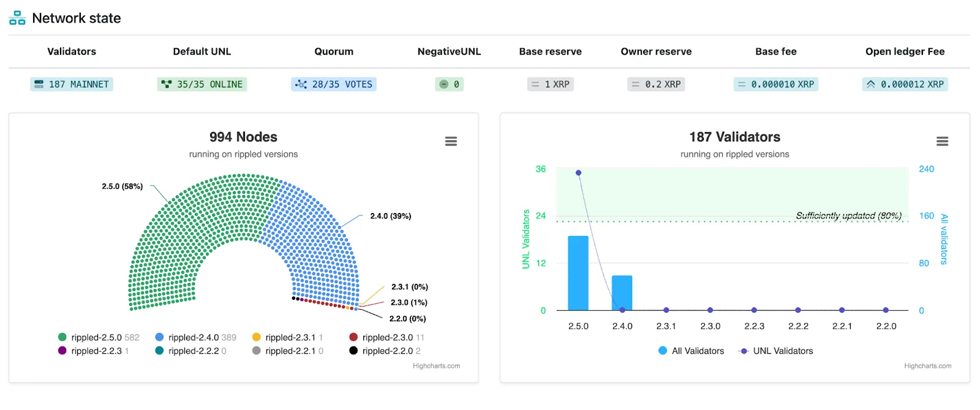980x410 pixels.
Task: Open the 994 Nodes chart context menu
Action: point(451,141)
